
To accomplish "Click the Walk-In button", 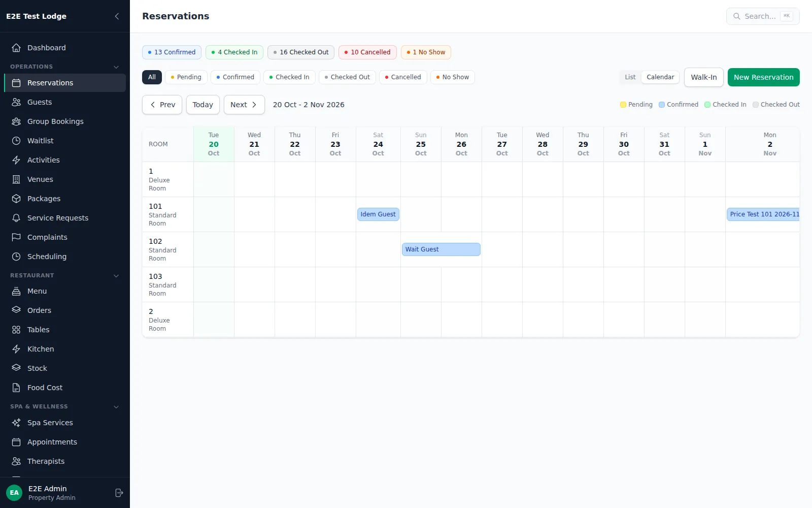I will 704,77.
